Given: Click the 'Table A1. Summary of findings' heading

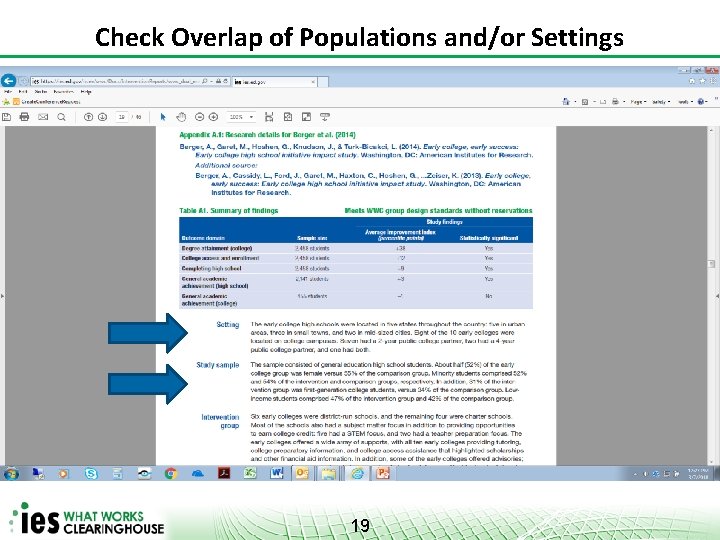Looking at the screenshot, I should 229,211.
